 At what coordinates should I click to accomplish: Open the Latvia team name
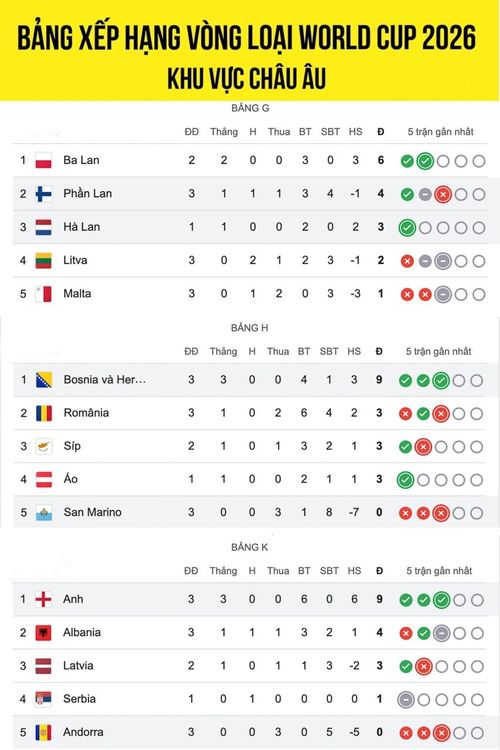(78, 666)
